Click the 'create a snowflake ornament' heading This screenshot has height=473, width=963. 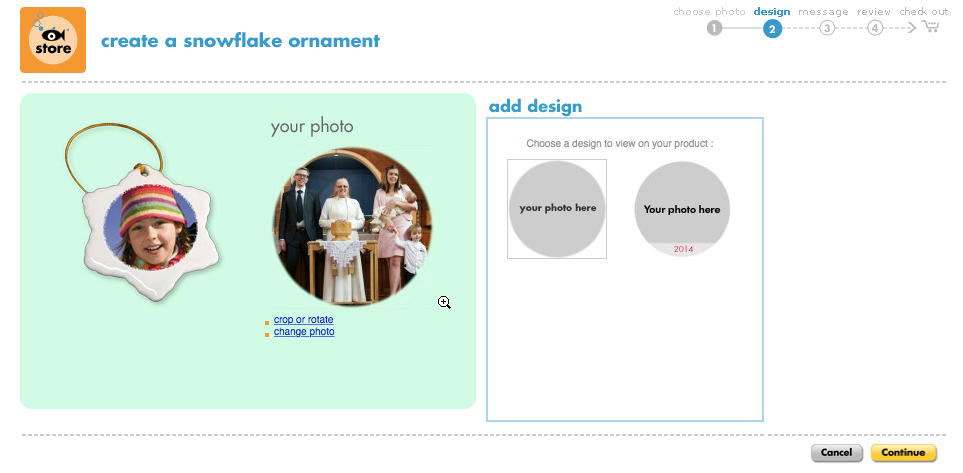coord(240,41)
